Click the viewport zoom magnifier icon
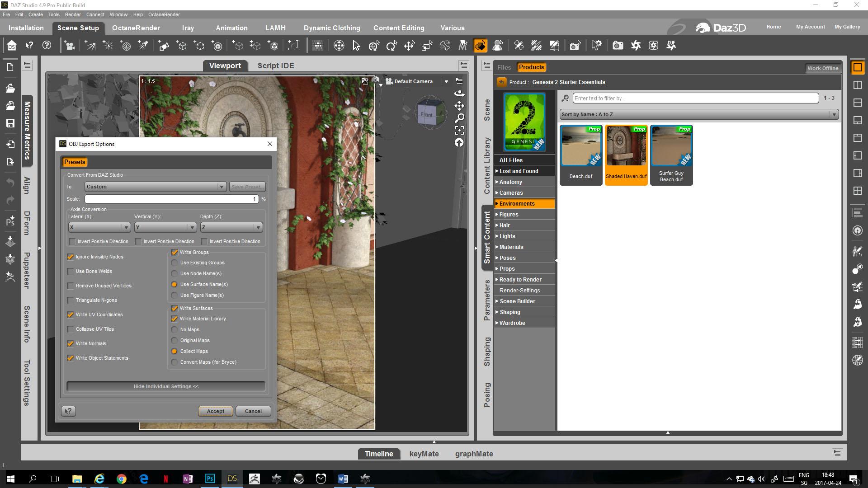The image size is (868, 488). pyautogui.click(x=459, y=118)
